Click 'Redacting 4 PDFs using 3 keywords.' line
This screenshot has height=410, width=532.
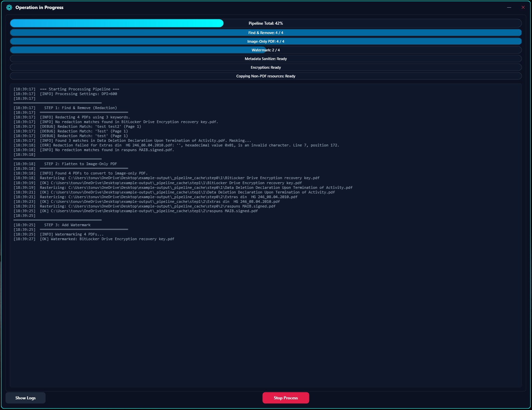(72, 117)
